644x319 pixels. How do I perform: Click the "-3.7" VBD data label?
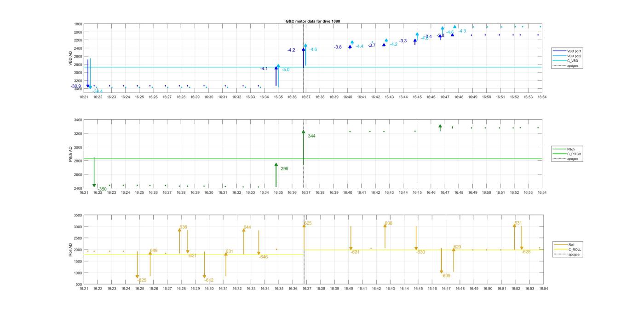click(x=372, y=45)
